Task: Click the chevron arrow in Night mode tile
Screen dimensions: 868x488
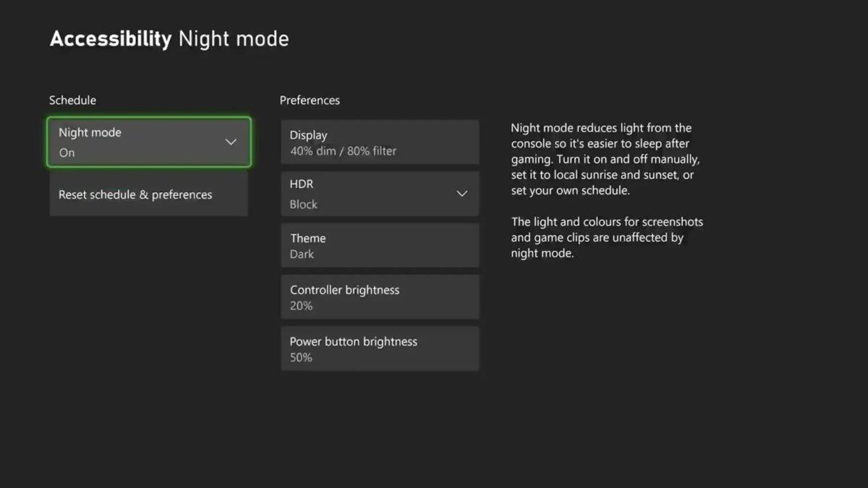Action: 231,142
